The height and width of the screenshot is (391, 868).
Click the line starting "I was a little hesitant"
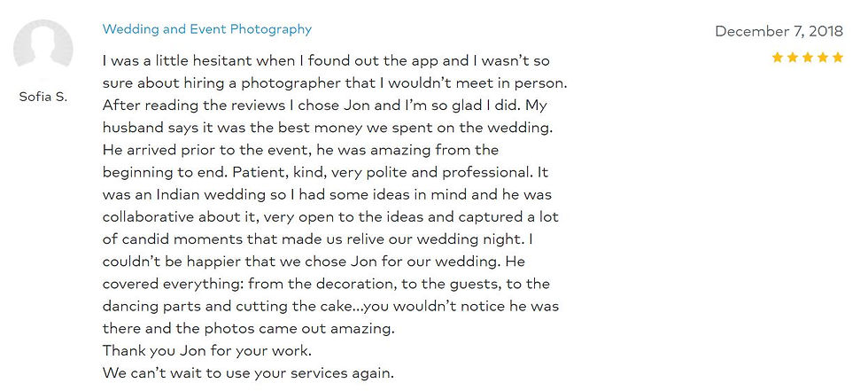pos(327,61)
